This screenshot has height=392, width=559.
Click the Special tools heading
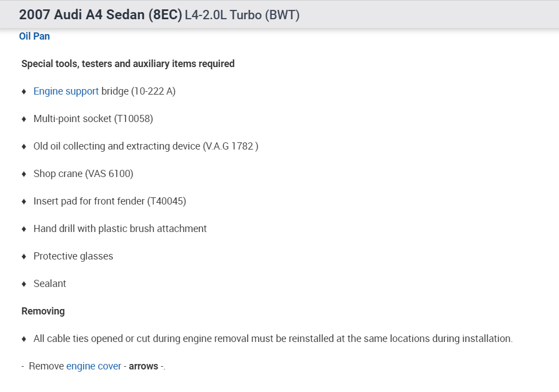(x=128, y=64)
